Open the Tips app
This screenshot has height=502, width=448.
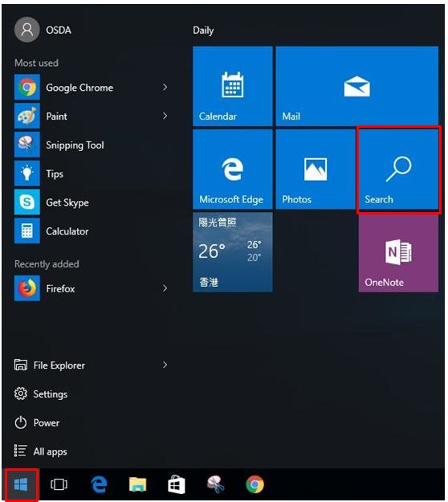(92, 173)
